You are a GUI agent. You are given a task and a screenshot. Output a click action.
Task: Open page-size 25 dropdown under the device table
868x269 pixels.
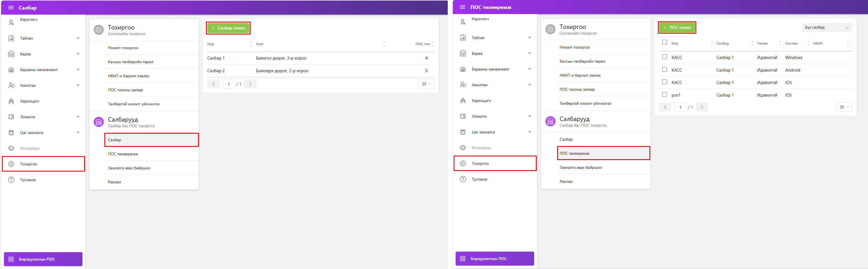tap(844, 107)
